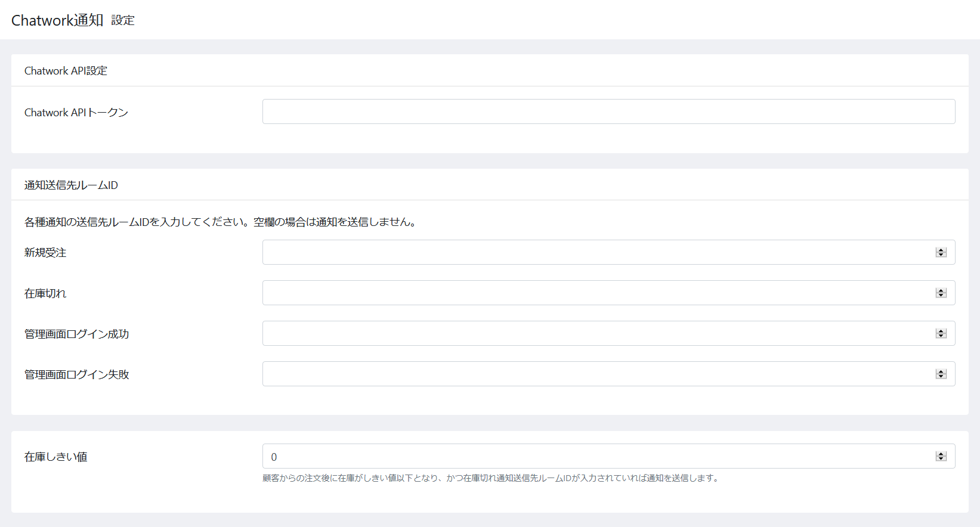980x527 pixels.
Task: Step up the 管理画面ログイン成功 value
Action: 941,331
